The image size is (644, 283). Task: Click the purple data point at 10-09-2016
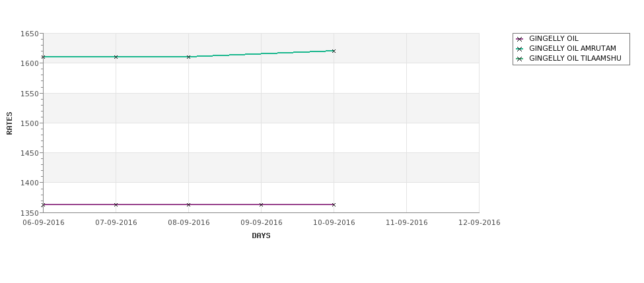click(334, 204)
